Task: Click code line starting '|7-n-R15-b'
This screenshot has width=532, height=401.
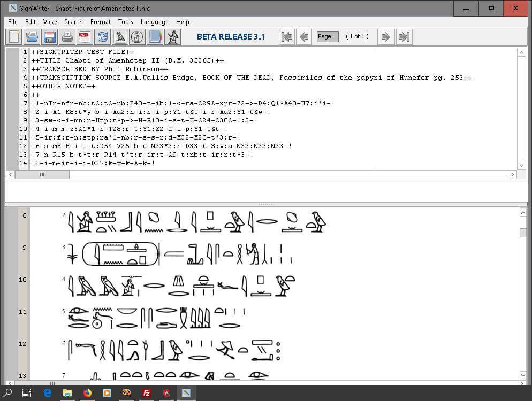Action: coord(142,155)
